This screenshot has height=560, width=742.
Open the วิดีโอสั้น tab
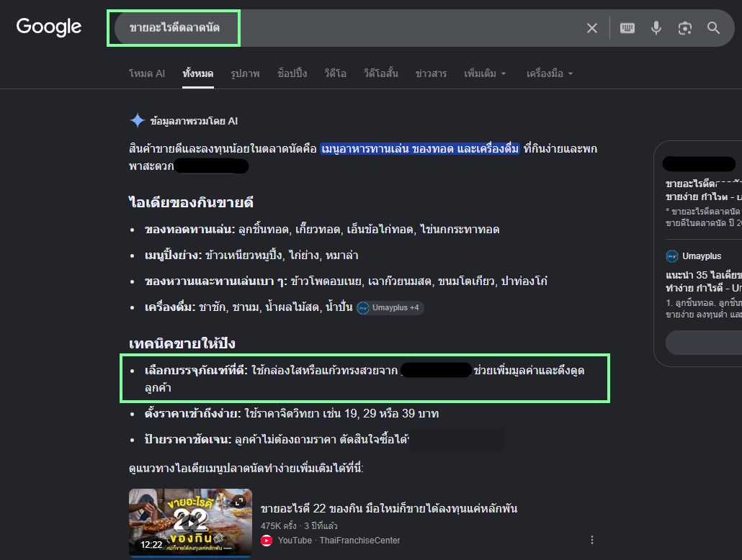pos(380,74)
